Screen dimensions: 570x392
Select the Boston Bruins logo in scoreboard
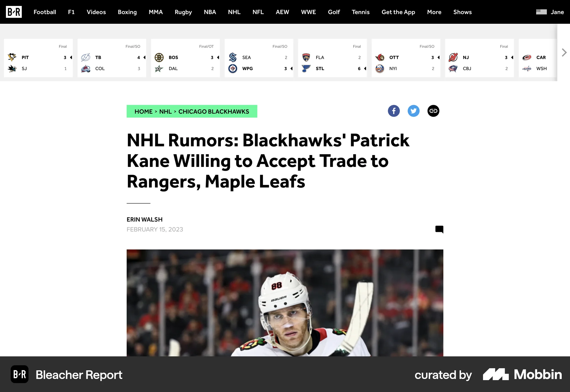click(159, 57)
